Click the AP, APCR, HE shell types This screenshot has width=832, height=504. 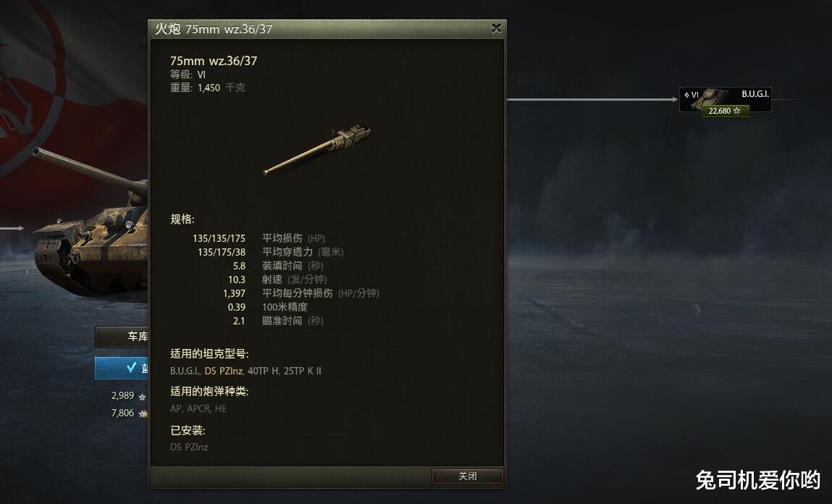pyautogui.click(x=198, y=408)
